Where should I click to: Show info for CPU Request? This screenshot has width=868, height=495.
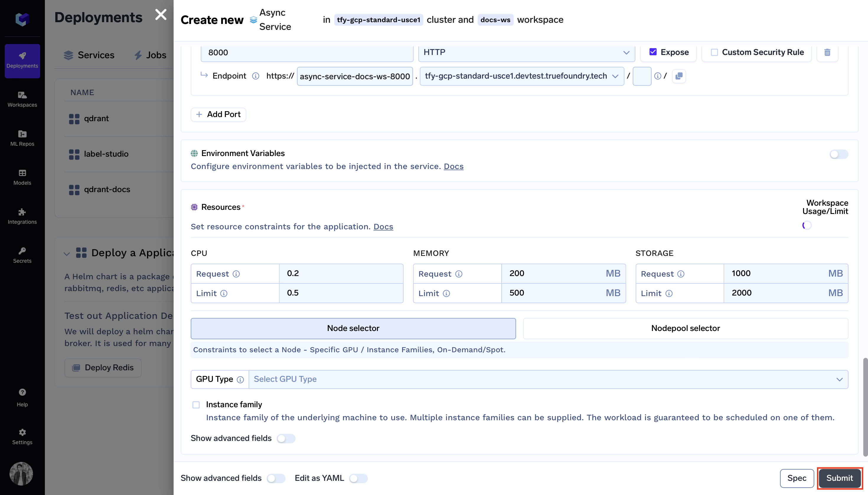tap(236, 274)
